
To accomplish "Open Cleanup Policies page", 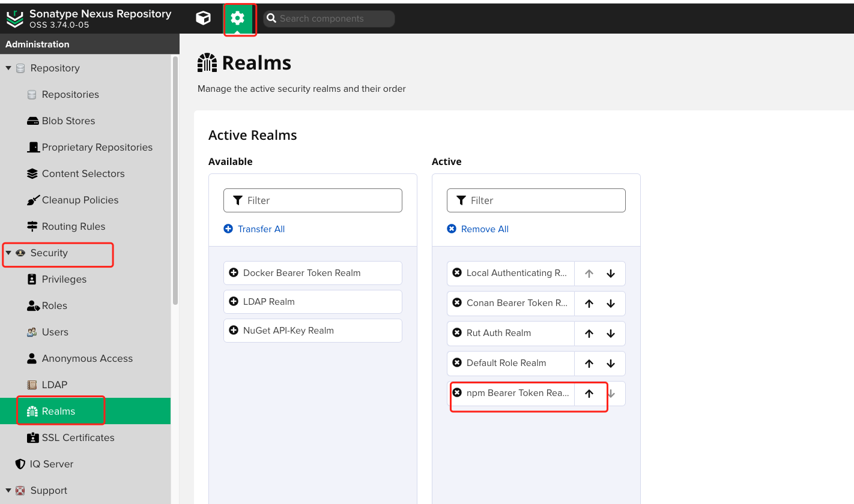I will 80,200.
